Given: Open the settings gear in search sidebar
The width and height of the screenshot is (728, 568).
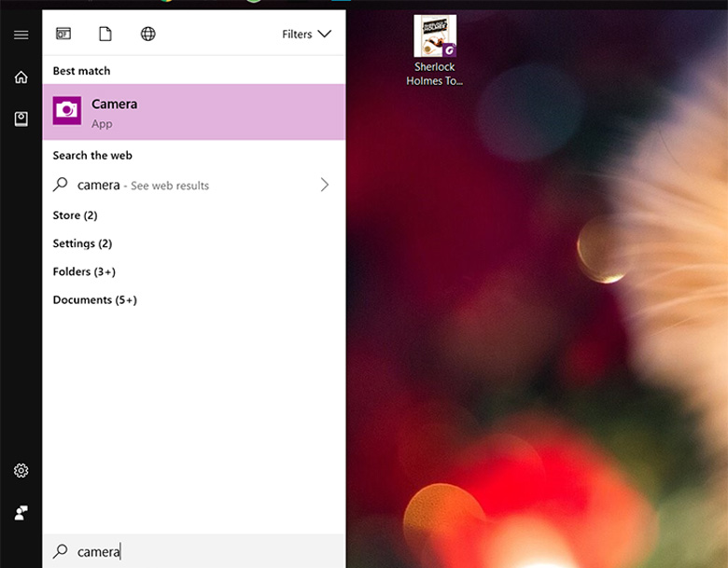Looking at the screenshot, I should click(21, 471).
